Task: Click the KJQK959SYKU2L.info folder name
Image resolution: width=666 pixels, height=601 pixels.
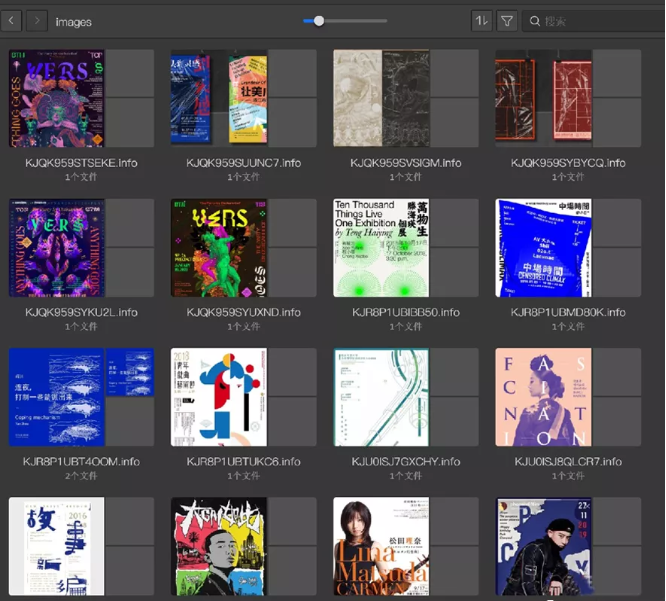Action: pos(81,313)
